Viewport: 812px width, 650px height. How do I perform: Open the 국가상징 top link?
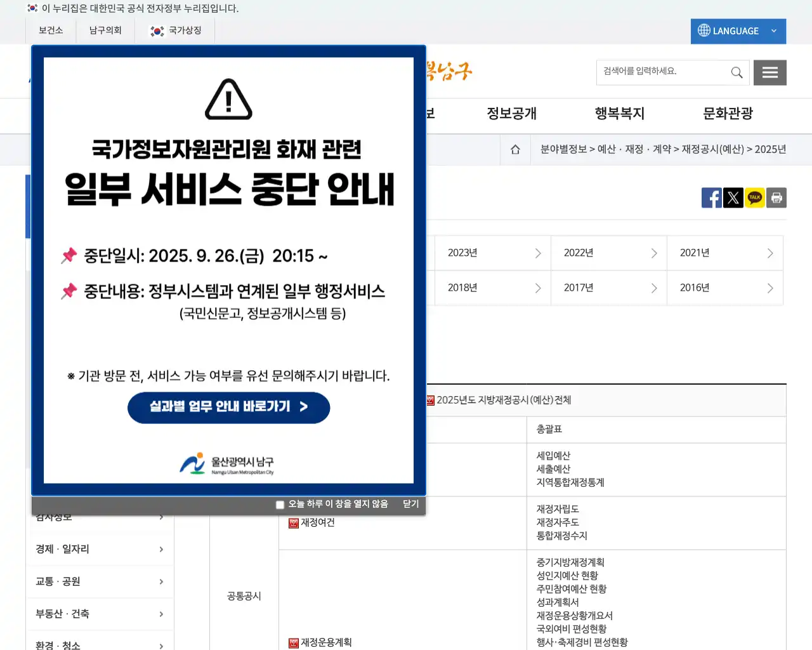click(x=185, y=30)
